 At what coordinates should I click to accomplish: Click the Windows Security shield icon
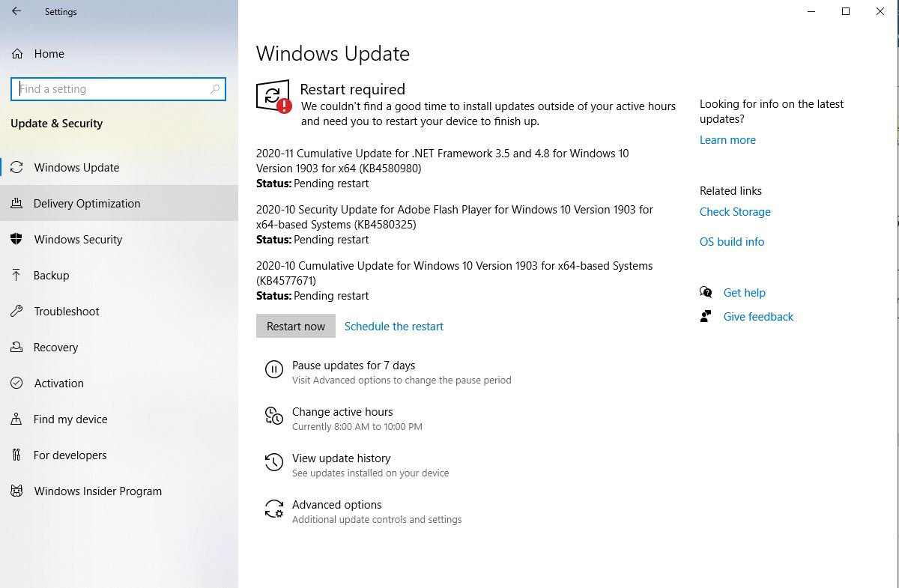(16, 239)
